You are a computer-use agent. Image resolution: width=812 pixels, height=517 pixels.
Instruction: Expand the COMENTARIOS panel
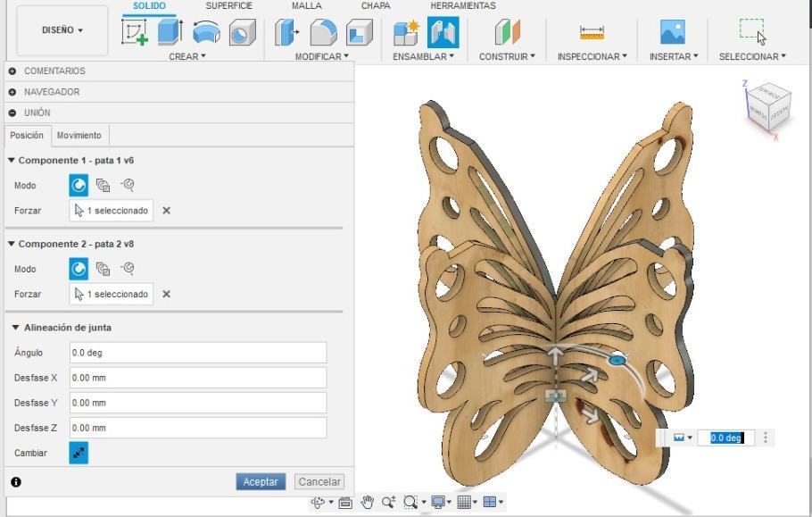[x=12, y=71]
